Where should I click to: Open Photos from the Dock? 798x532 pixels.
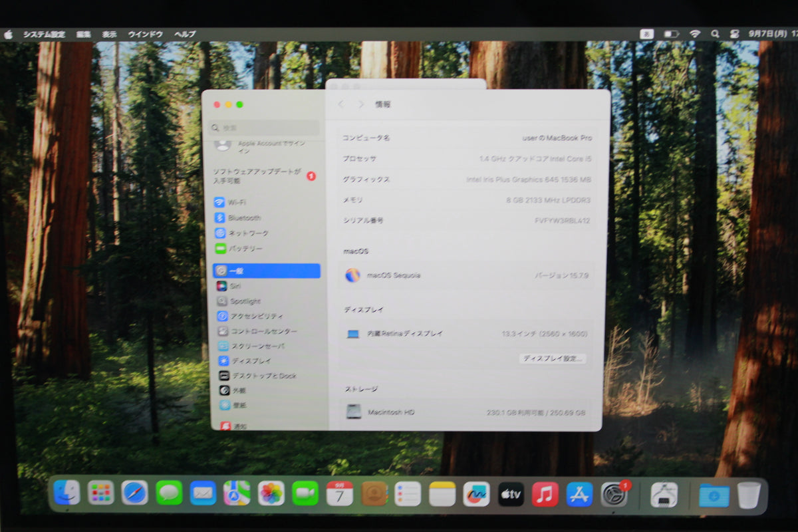pyautogui.click(x=271, y=493)
